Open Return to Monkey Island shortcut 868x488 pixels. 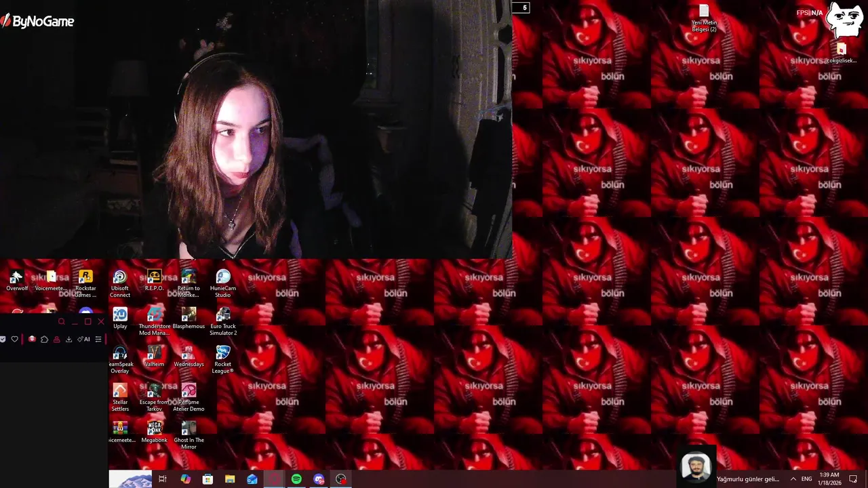pyautogui.click(x=189, y=283)
